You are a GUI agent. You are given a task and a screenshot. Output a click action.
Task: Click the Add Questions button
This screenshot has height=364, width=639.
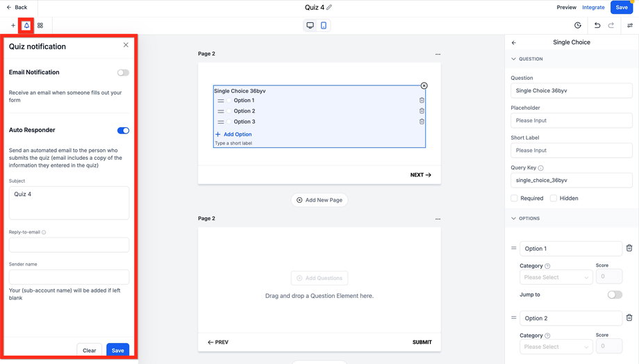coord(319,278)
